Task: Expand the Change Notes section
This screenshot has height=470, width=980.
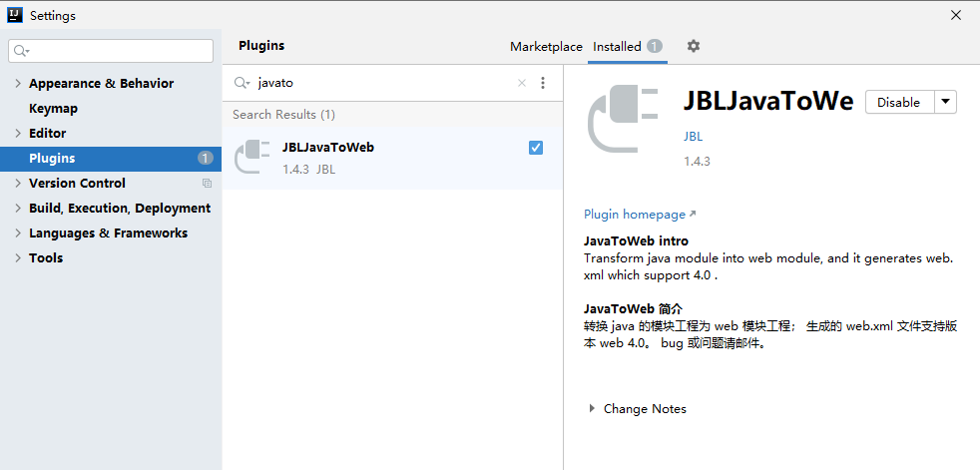Action: pyautogui.click(x=592, y=409)
